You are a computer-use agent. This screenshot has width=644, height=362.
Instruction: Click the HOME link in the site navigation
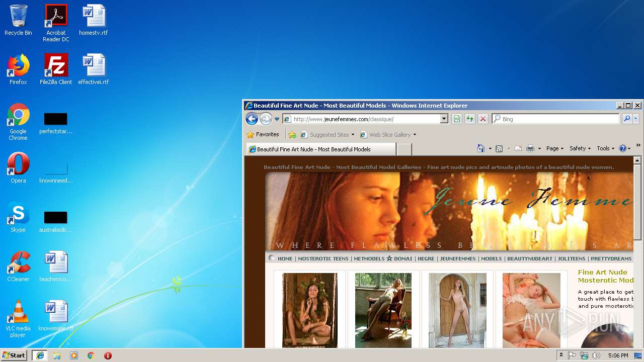tap(285, 258)
